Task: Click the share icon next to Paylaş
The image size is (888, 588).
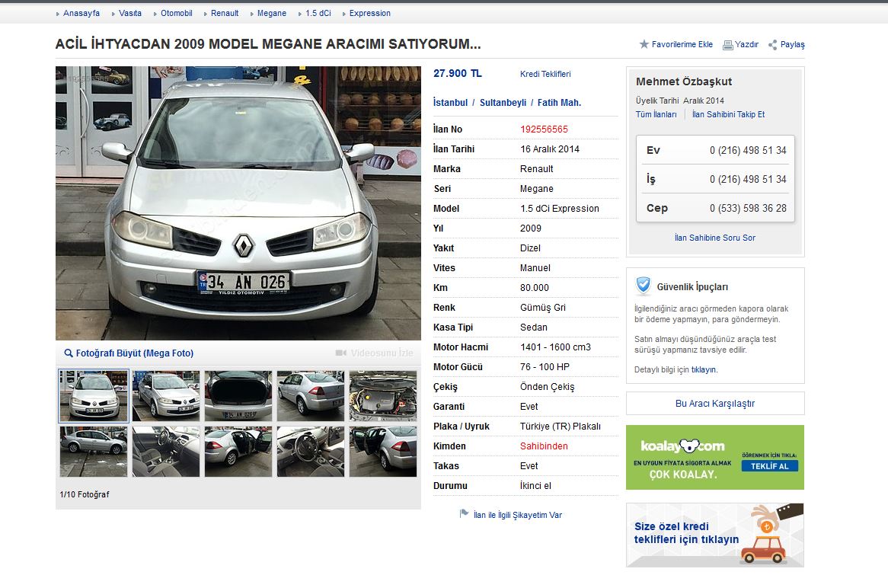Action: (x=772, y=45)
